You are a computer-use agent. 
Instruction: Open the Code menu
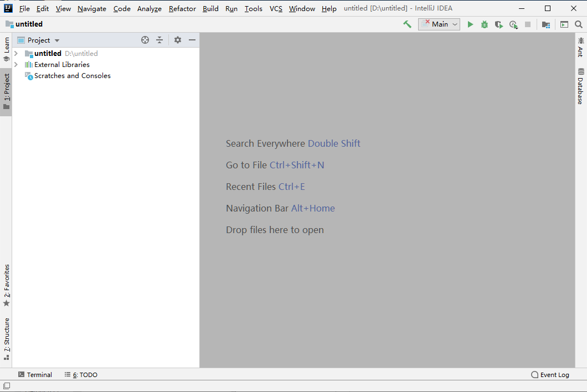pos(122,9)
